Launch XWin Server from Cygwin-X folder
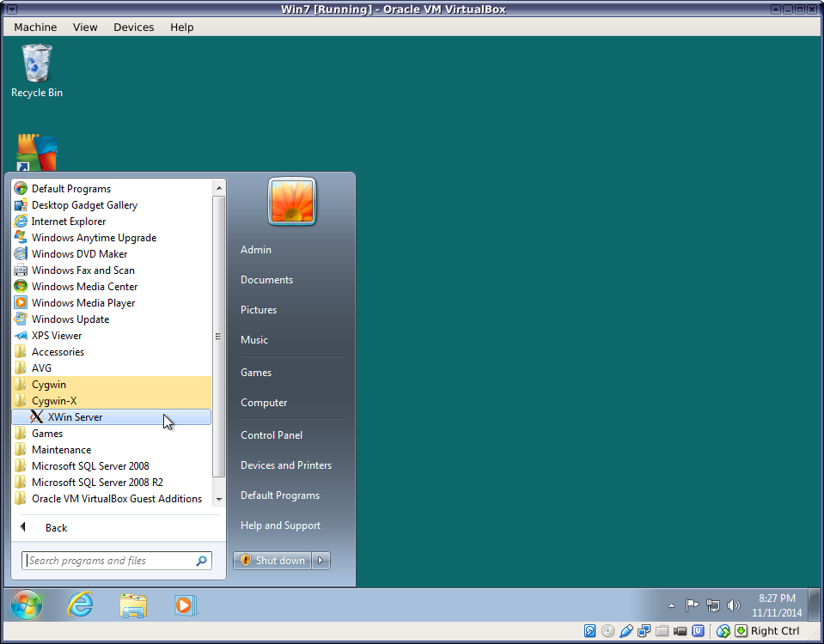The image size is (824, 644). pos(112,417)
